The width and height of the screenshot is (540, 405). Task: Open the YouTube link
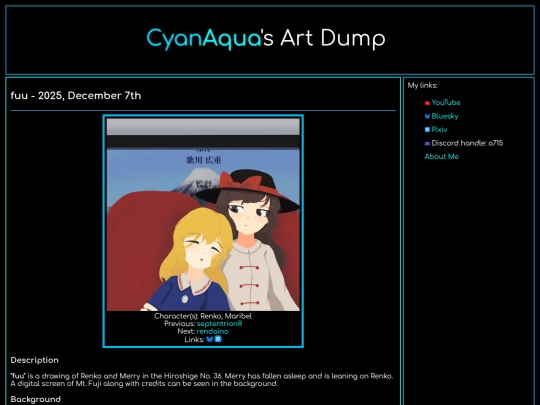point(446,103)
